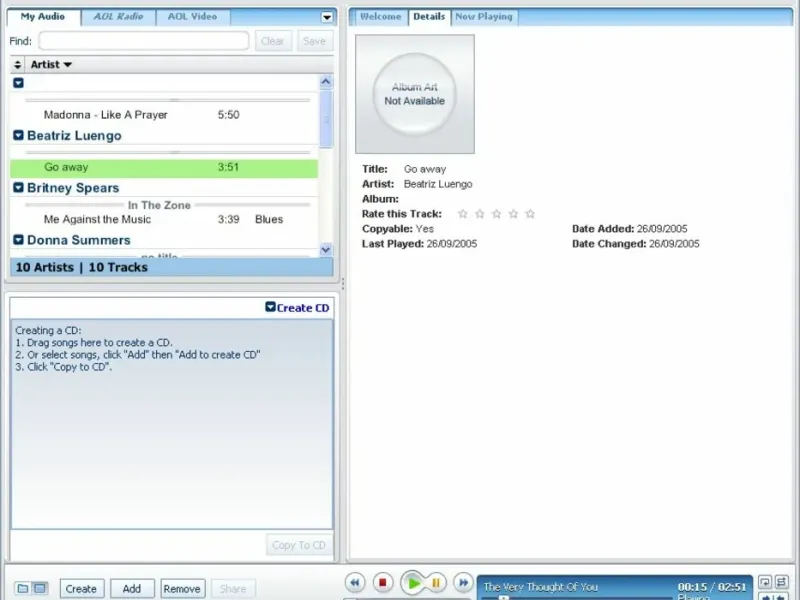
Task: Open the AOL Radio tab
Action: [x=118, y=17]
